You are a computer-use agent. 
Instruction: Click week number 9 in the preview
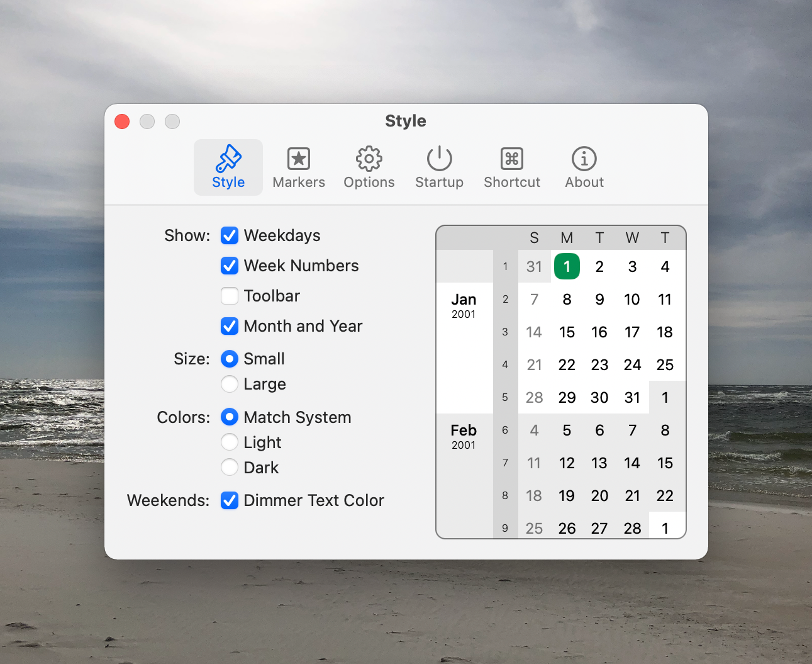pyautogui.click(x=505, y=529)
